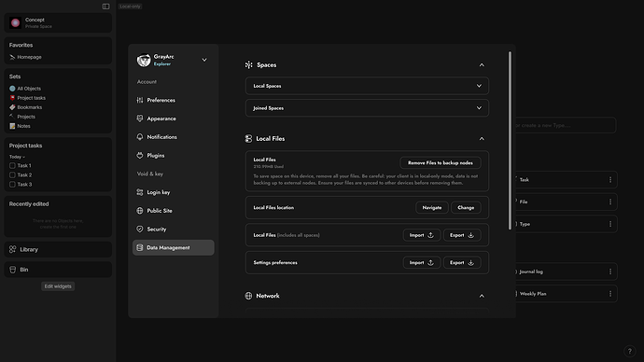Open the three-dot menu for Weekly Plan
This screenshot has height=362, width=644.
coord(610,294)
